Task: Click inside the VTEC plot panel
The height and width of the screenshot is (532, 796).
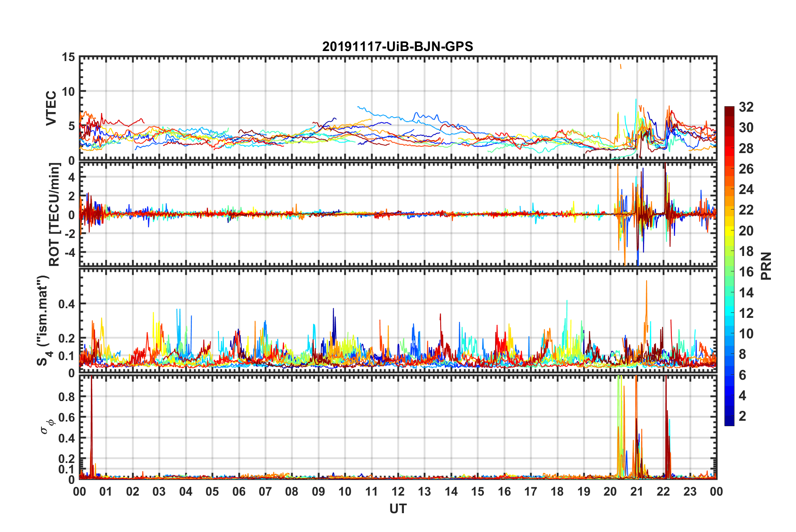Action: coord(398,108)
